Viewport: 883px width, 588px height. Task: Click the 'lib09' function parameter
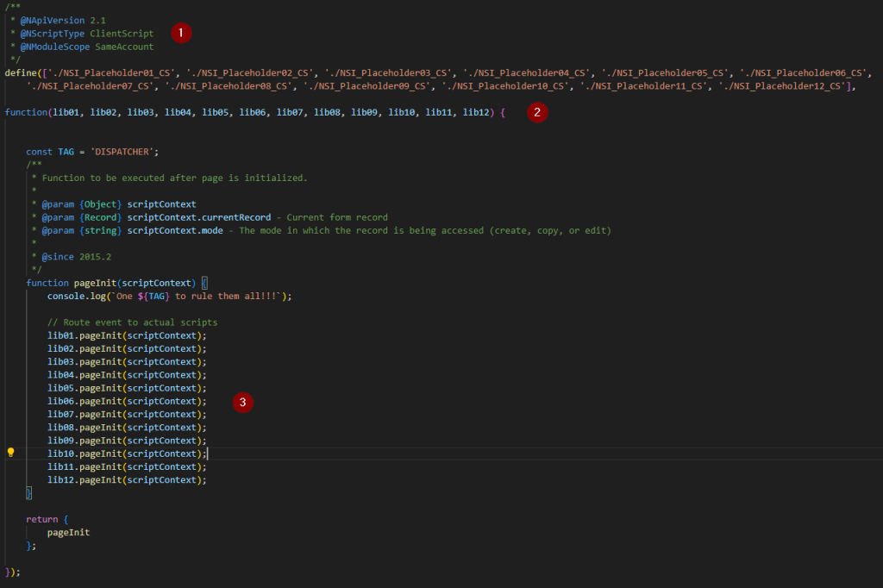[x=365, y=112]
